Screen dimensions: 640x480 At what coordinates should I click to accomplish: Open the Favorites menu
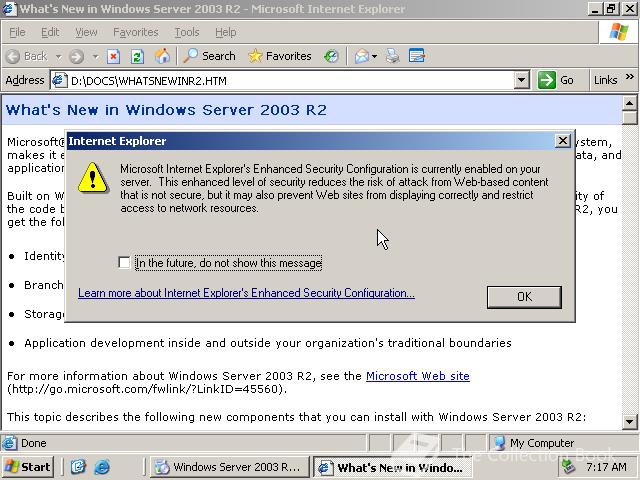tap(136, 32)
